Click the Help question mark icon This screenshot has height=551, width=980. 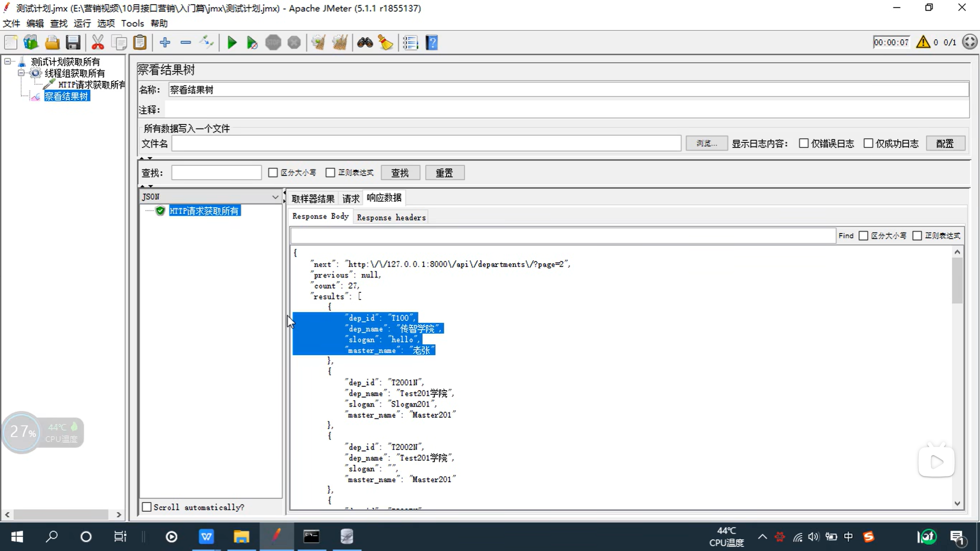(x=432, y=43)
